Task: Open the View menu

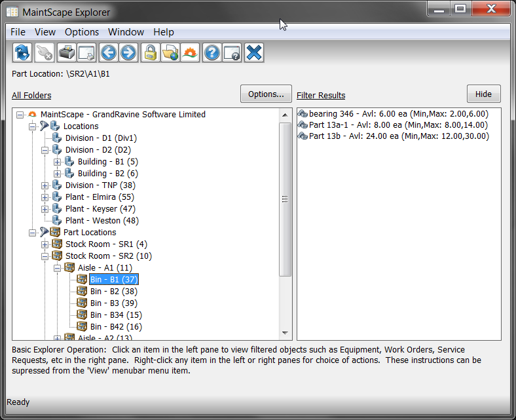Action: 45,32
